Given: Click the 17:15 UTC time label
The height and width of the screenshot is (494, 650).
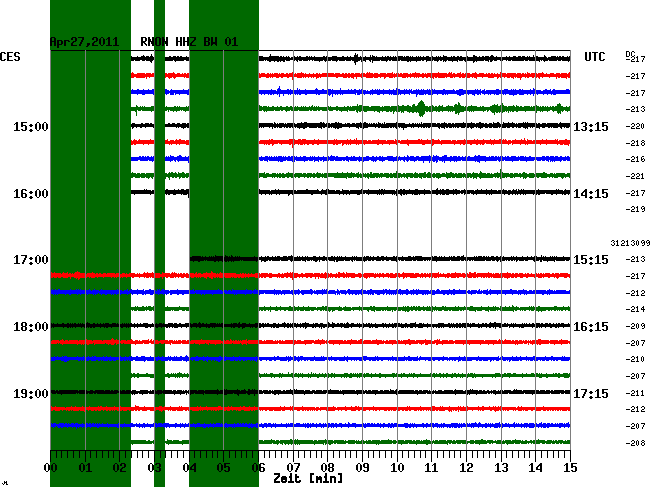Looking at the screenshot, I should [591, 393].
